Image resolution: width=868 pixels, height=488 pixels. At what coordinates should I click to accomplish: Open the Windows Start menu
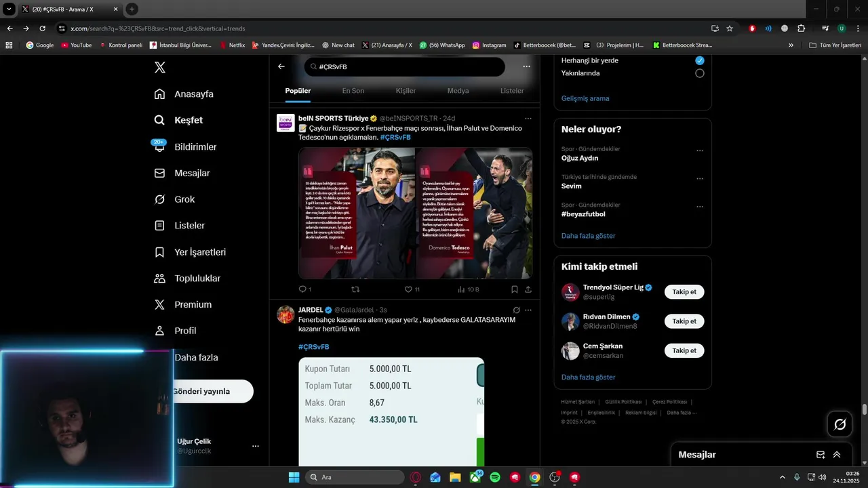(x=294, y=477)
